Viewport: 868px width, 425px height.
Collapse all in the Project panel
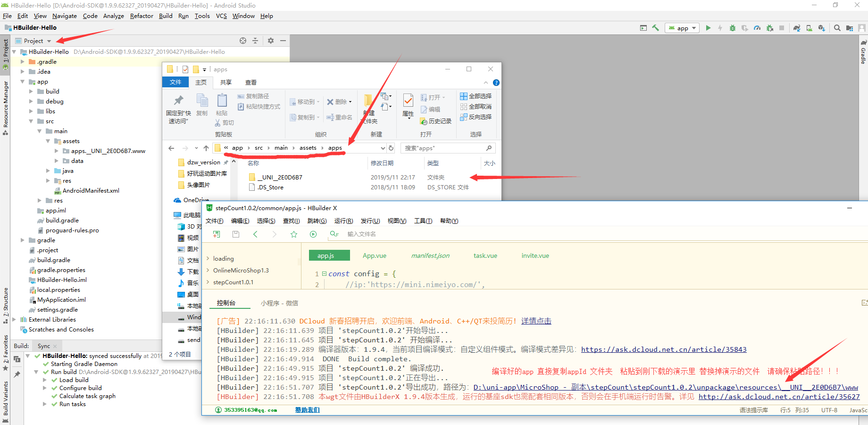pyautogui.click(x=255, y=41)
